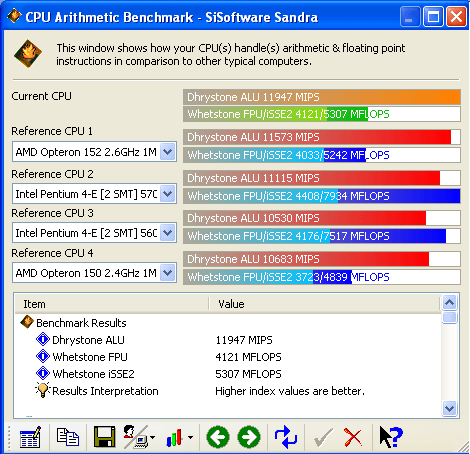The image size is (470, 454).
Task: Open Reference CPU 4 dropdown (AMD Opteron 150)
Action: (167, 273)
